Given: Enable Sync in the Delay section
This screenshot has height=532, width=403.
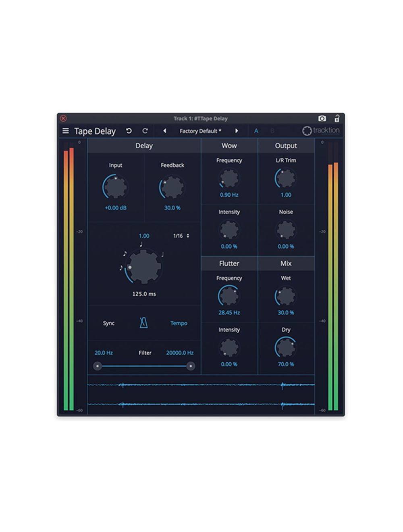Looking at the screenshot, I should click(108, 323).
